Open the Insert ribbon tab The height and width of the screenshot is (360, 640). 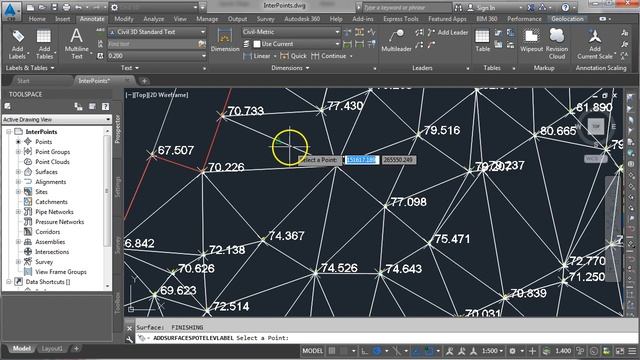(62, 19)
